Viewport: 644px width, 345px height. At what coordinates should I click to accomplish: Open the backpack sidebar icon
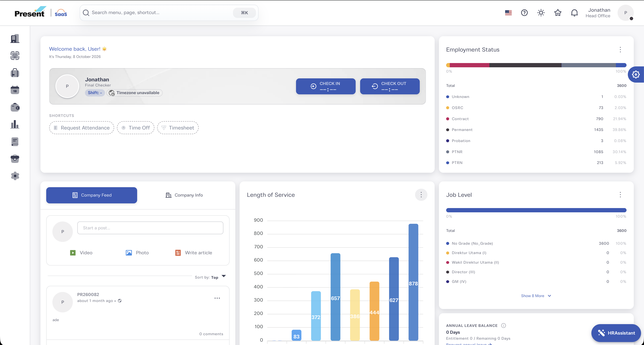(x=15, y=73)
